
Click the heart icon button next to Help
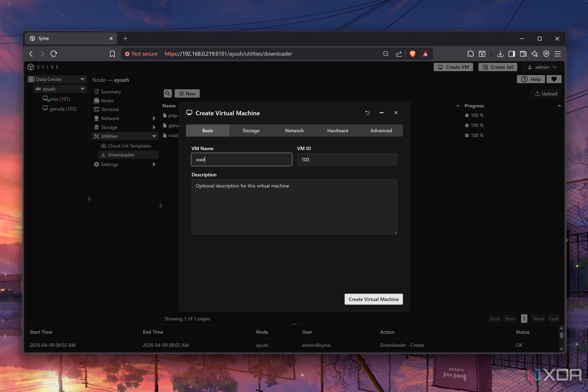[x=554, y=79]
